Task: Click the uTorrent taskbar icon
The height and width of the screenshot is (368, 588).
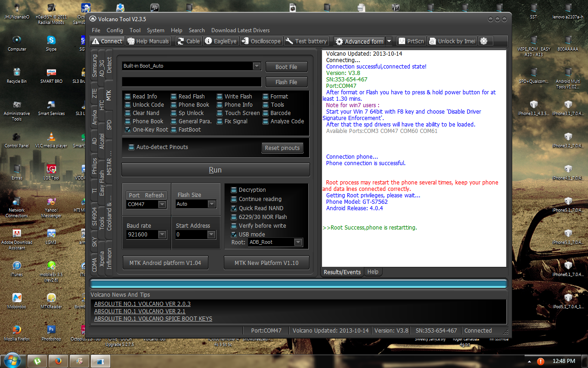Action: click(37, 361)
